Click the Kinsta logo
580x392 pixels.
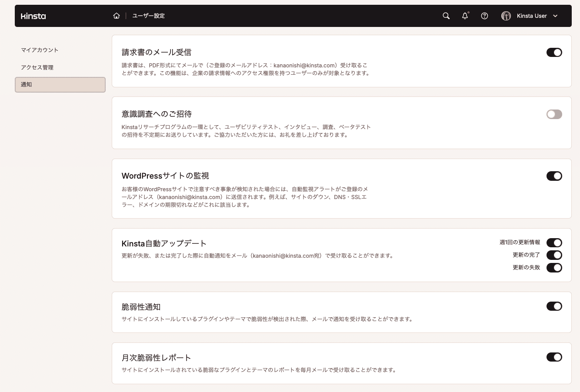[33, 16]
